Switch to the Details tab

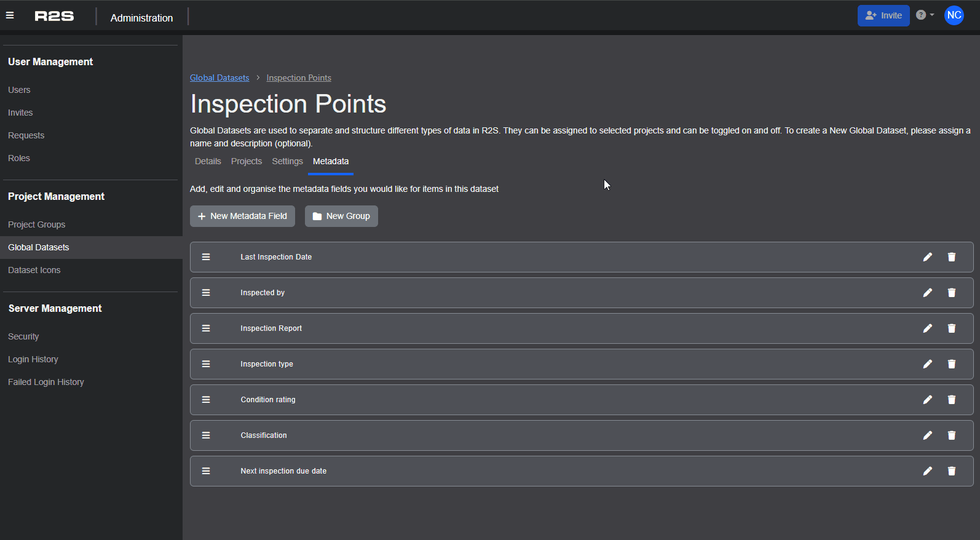click(208, 161)
